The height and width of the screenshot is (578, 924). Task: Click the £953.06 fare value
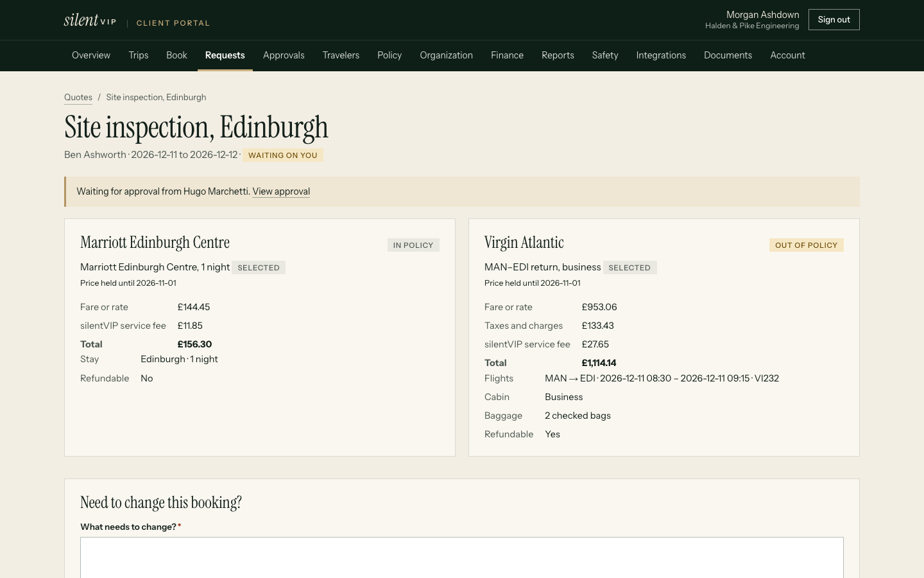point(599,307)
